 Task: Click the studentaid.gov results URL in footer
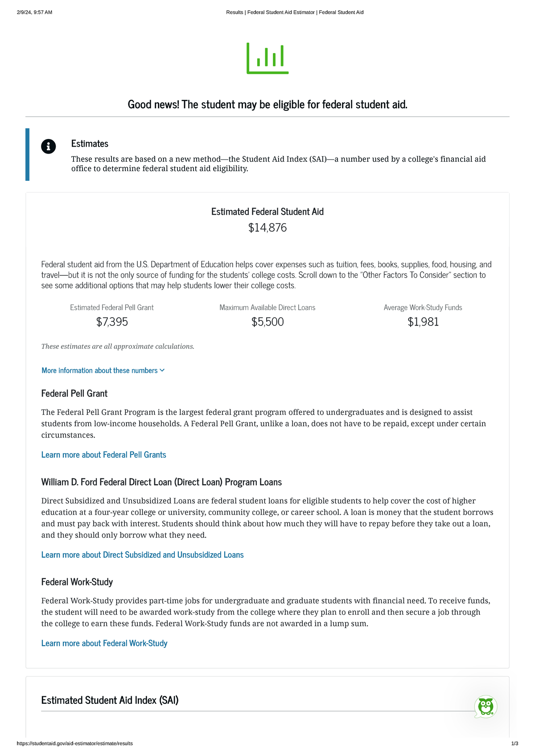[75, 744]
